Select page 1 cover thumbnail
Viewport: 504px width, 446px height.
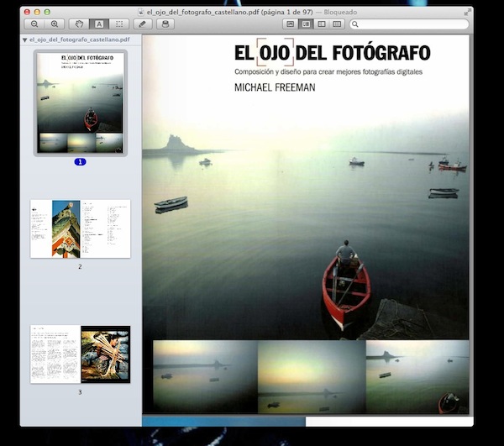80,102
